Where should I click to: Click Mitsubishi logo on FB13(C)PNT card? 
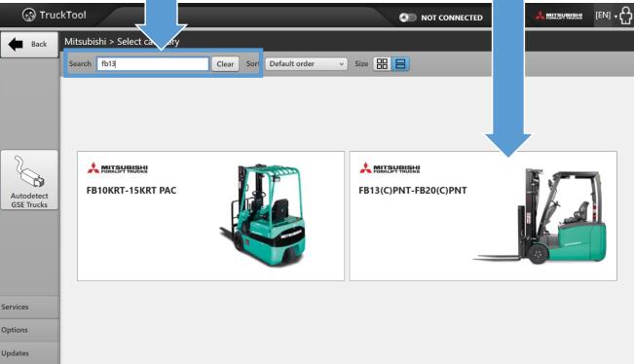(390, 168)
